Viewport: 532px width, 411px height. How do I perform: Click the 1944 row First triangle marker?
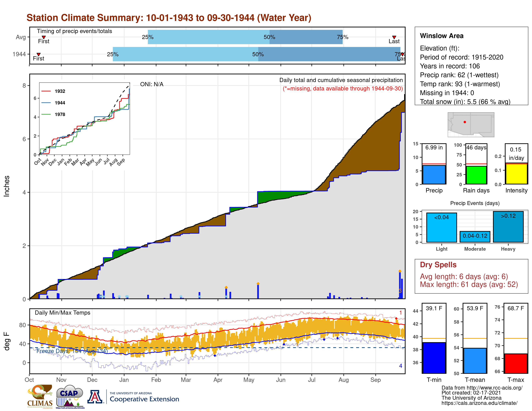point(39,54)
